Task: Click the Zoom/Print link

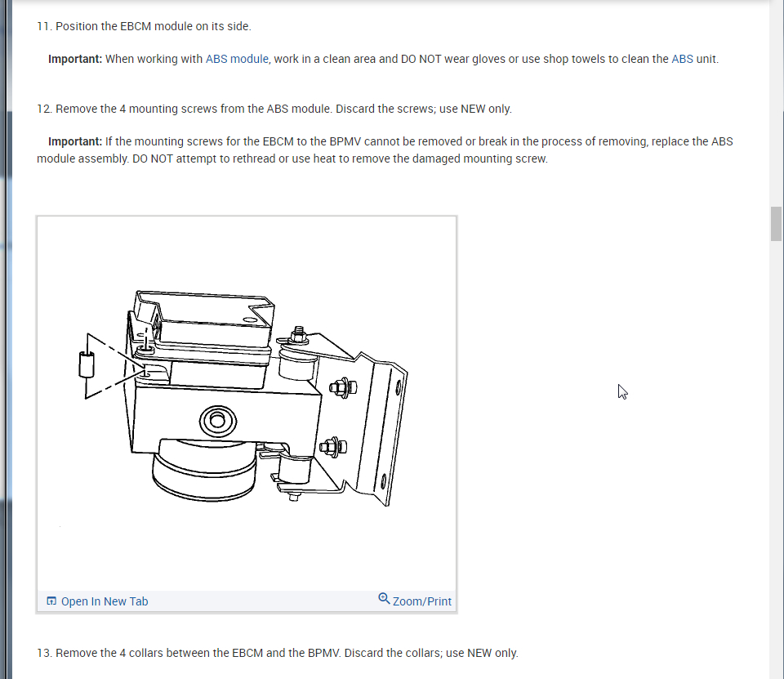Action: coord(422,601)
